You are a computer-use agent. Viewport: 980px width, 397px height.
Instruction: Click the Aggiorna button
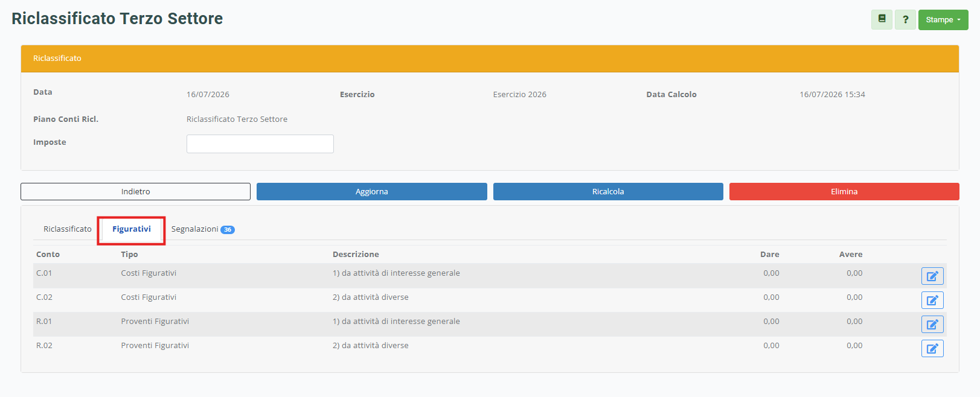click(x=372, y=191)
